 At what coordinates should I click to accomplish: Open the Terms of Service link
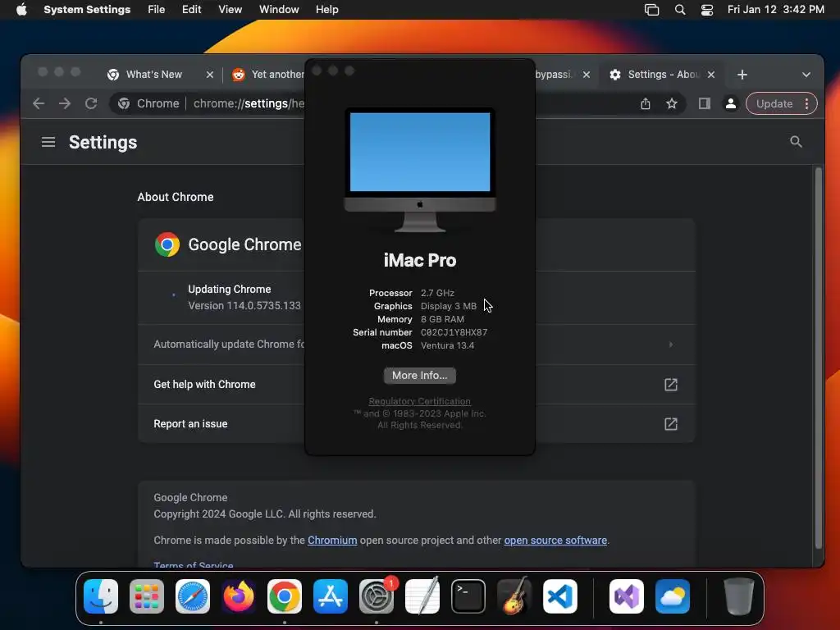point(194,564)
